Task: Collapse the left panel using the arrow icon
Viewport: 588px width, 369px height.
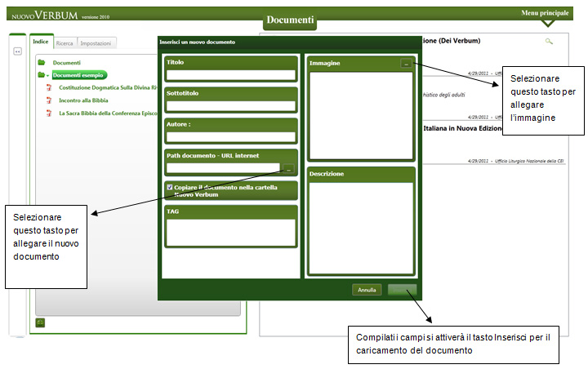Action: coord(16,51)
